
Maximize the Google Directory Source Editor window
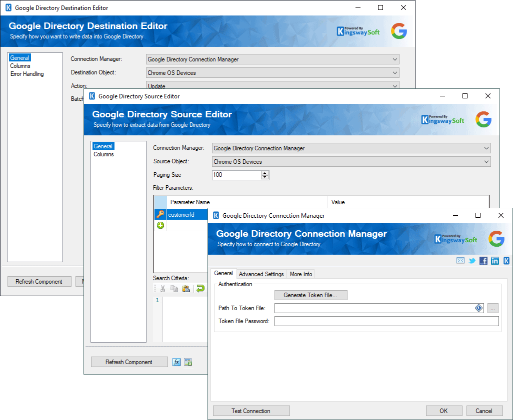[x=465, y=96]
